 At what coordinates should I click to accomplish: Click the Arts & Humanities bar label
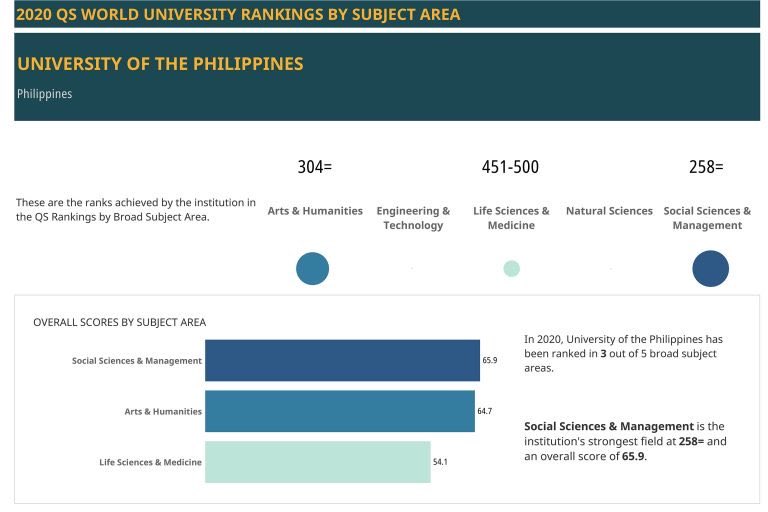(x=163, y=412)
